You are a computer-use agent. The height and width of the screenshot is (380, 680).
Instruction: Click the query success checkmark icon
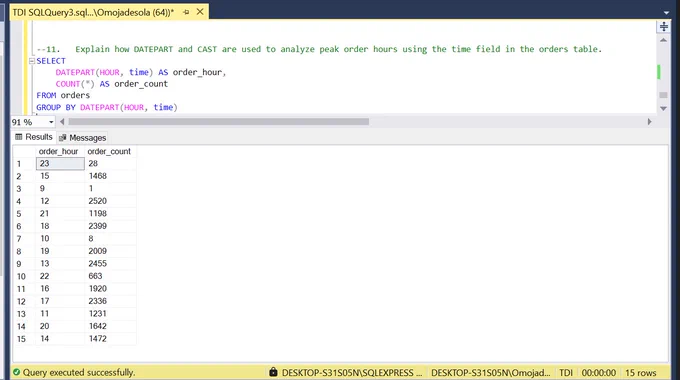click(16, 372)
